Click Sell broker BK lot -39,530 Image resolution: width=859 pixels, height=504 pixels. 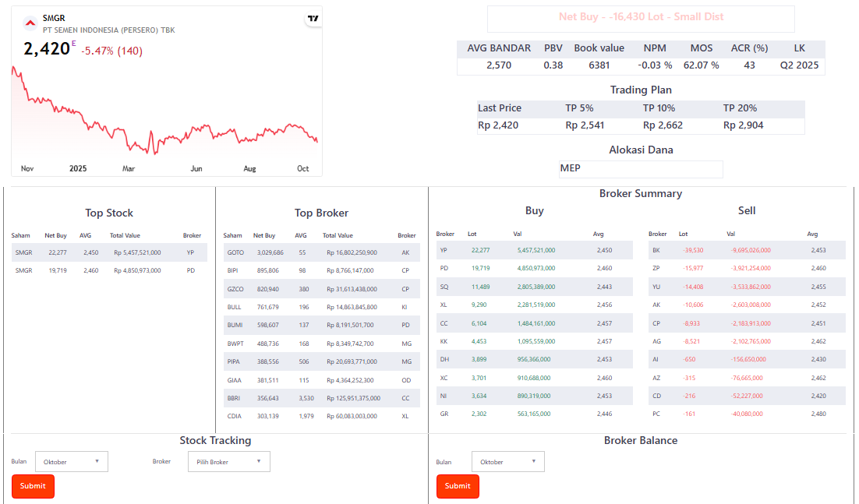[x=747, y=250]
